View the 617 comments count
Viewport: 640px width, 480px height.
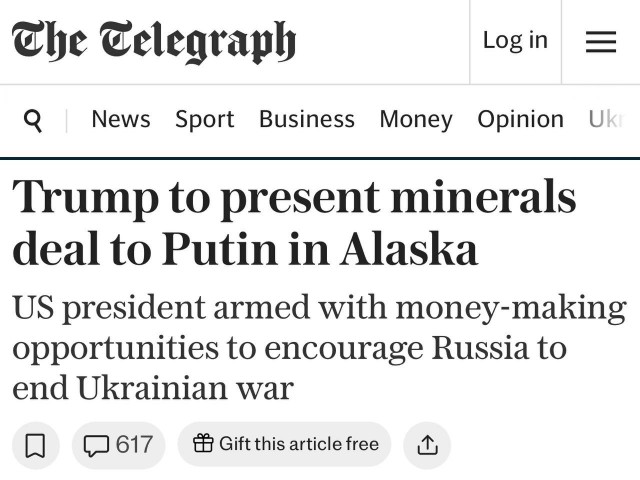pyautogui.click(x=134, y=445)
